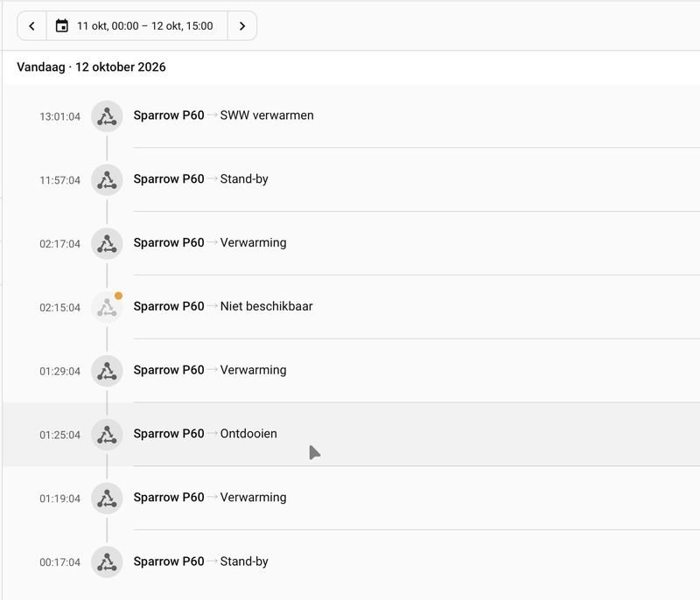Click orange status badge on 02:15:04 icon
Viewport: 700px width, 600px height.
pos(118,296)
